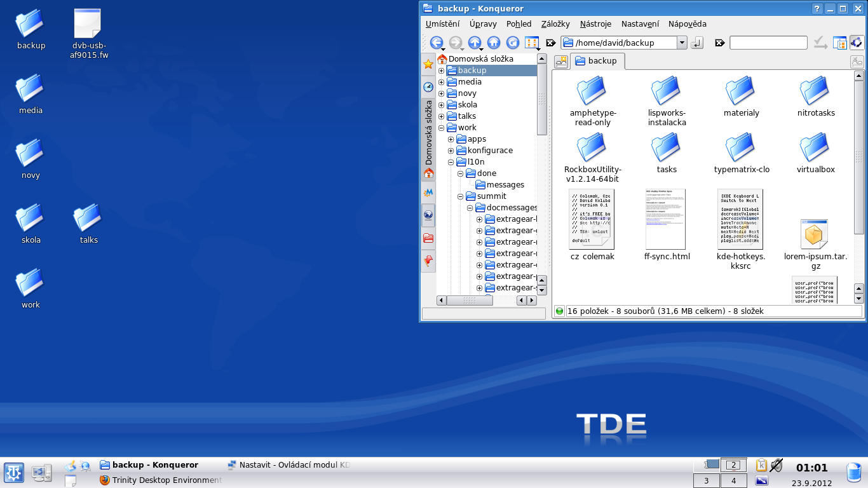Focus the search field in the toolbar
This screenshot has height=488, width=868.
[x=768, y=43]
